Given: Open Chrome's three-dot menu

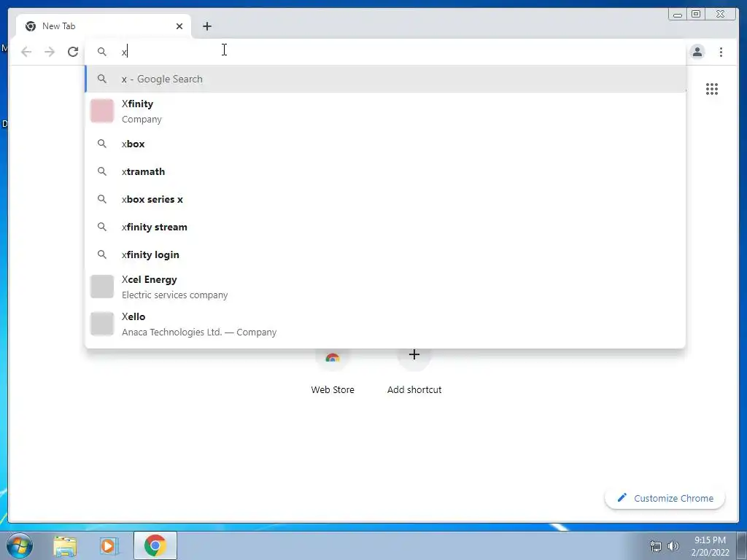Looking at the screenshot, I should 721,52.
